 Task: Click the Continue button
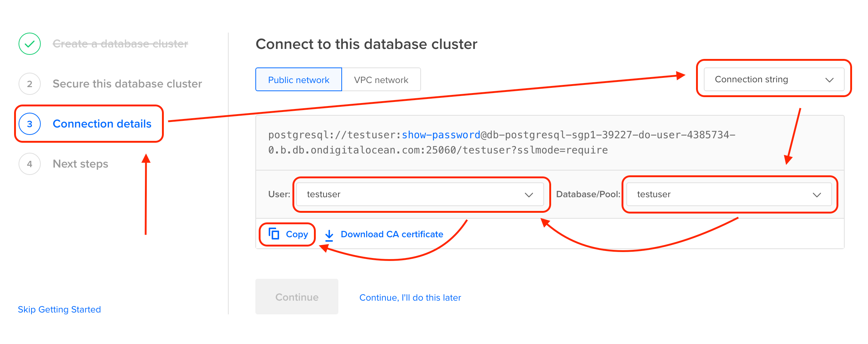pyautogui.click(x=296, y=297)
